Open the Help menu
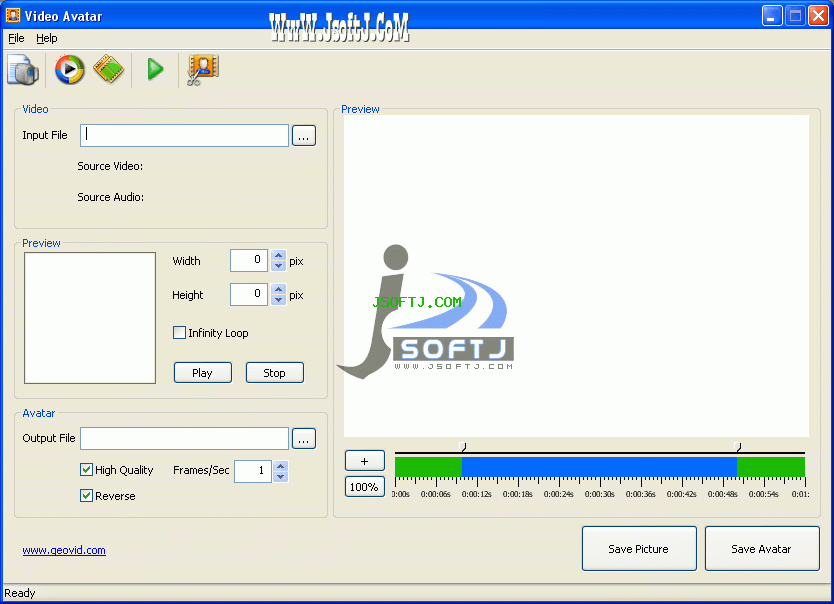Viewport: 834px width, 604px height. [47, 38]
